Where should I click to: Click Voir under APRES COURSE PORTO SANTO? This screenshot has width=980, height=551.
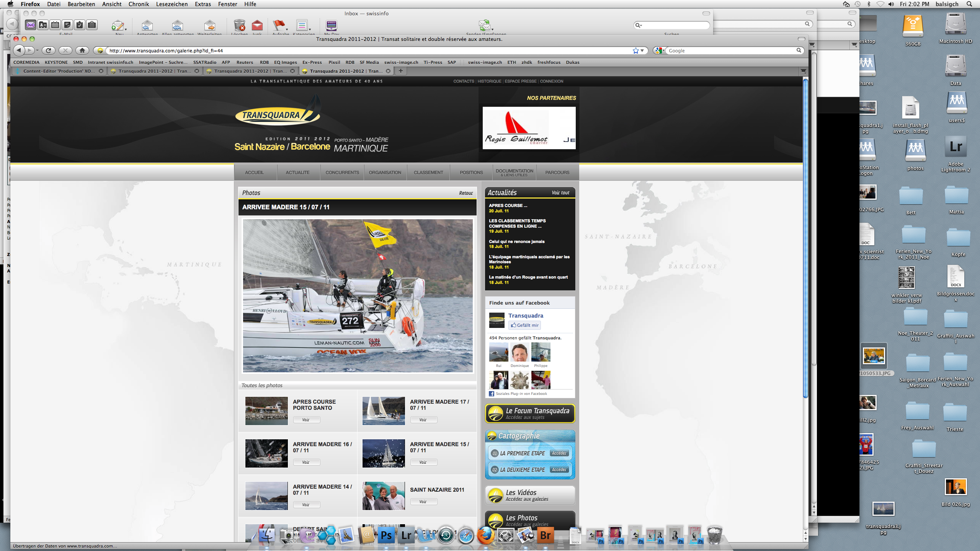[x=306, y=420]
